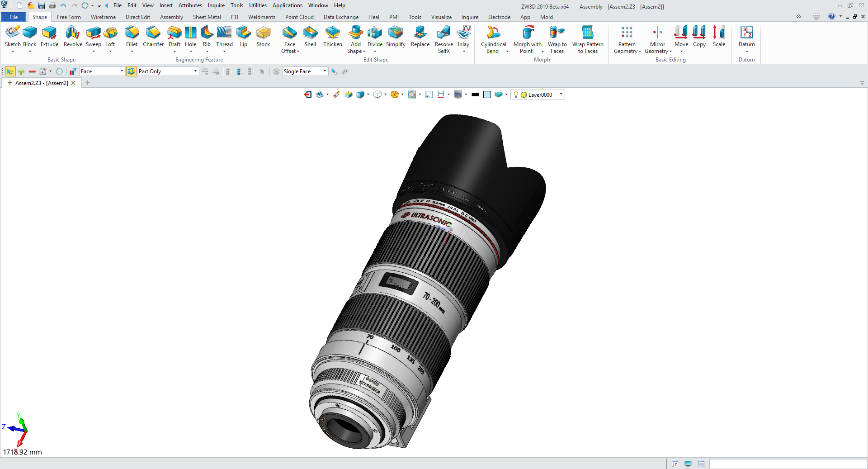Select the Copy tool
Image resolution: width=868 pixels, height=469 pixels.
[x=699, y=36]
